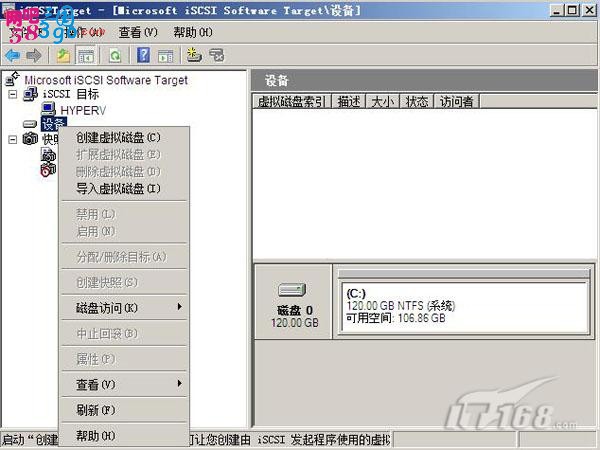Open the 查看(V) submenu in context menu
Screen dimensions: 600x450
coord(124,384)
